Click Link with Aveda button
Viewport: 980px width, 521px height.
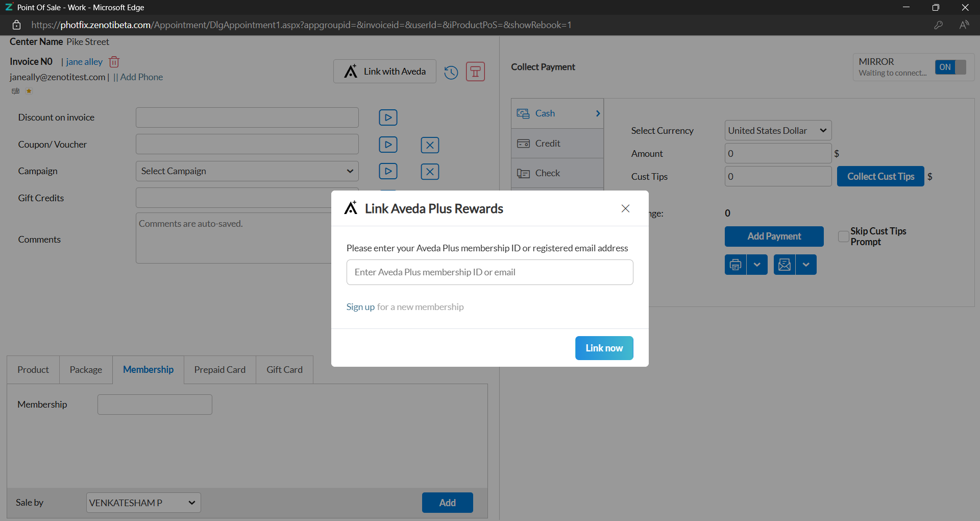click(385, 71)
